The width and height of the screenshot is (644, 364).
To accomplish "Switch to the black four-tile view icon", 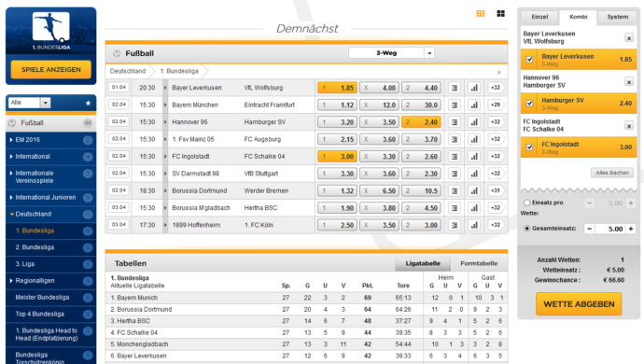I will click(x=500, y=14).
